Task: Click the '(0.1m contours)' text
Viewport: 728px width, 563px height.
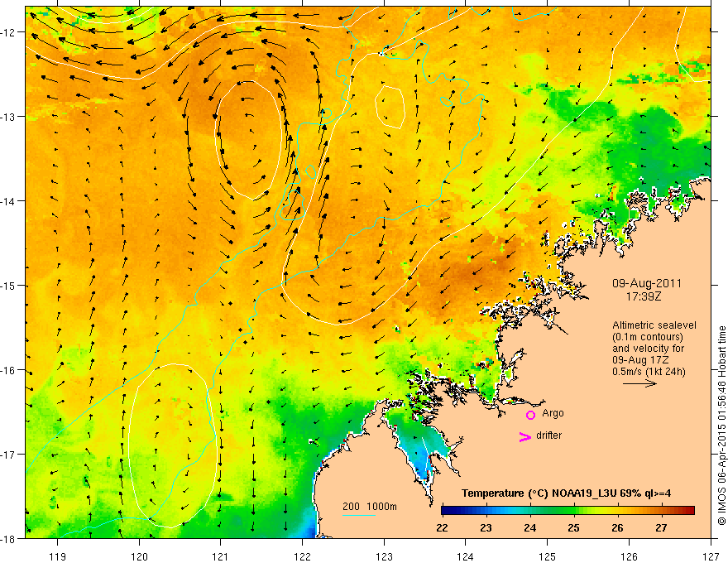Action: click(x=648, y=337)
